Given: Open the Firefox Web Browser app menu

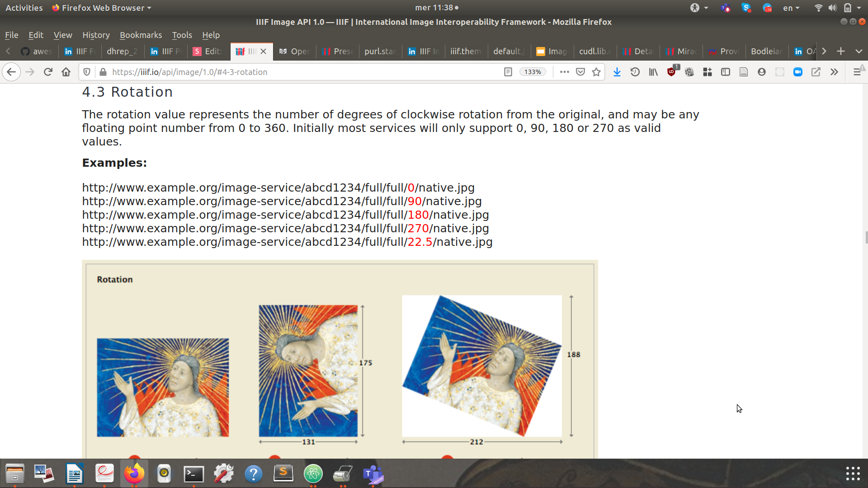Looking at the screenshot, I should 102,8.
